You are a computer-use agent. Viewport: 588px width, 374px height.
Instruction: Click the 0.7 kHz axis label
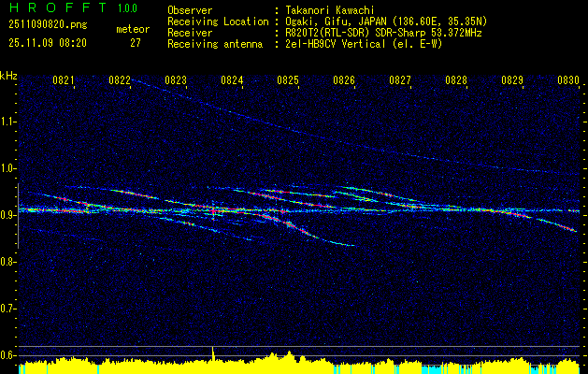[8, 309]
